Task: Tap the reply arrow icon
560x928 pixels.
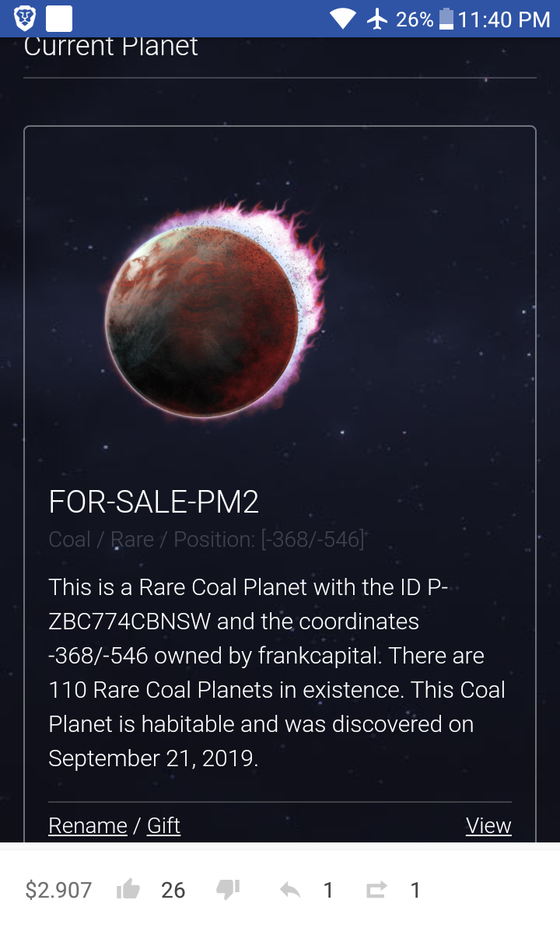Action: 290,890
